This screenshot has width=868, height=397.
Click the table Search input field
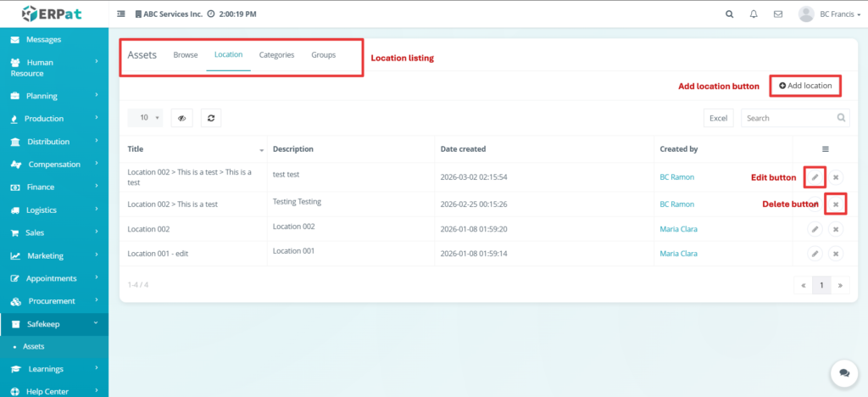click(785, 118)
